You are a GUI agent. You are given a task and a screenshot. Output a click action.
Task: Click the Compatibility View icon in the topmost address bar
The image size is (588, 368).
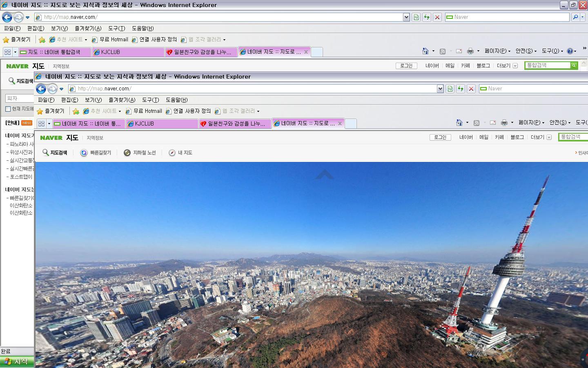coord(416,17)
